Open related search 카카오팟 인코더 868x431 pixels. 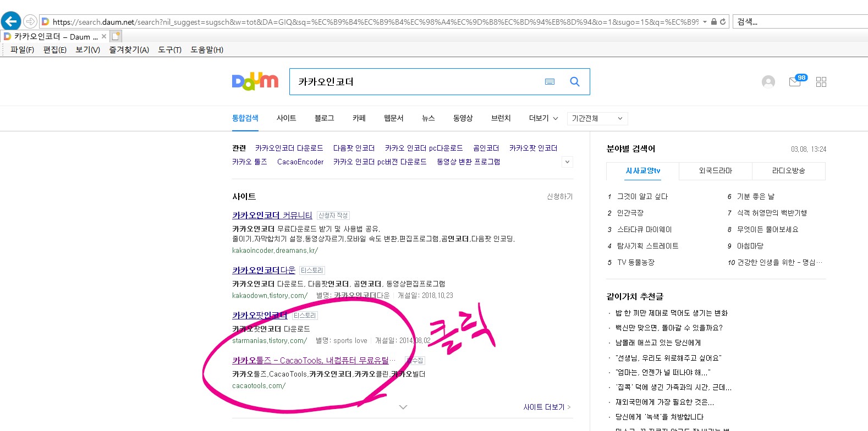[533, 148]
